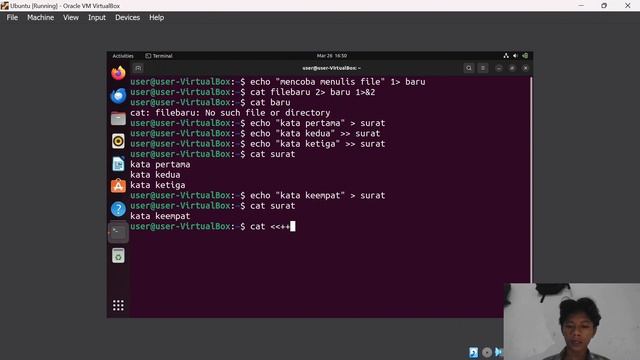Open the VirtualBox Machine menu
The width and height of the screenshot is (640, 360).
[x=40, y=18]
